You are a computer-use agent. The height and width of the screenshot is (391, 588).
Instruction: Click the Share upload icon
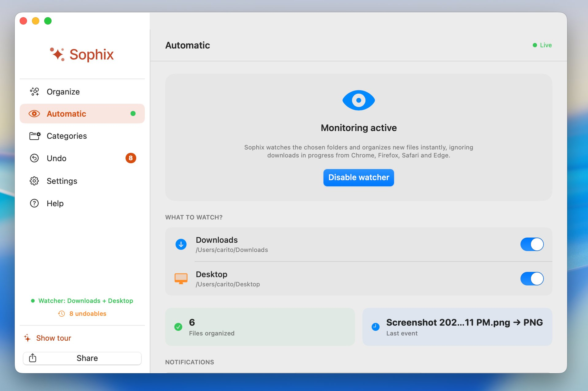coord(33,358)
